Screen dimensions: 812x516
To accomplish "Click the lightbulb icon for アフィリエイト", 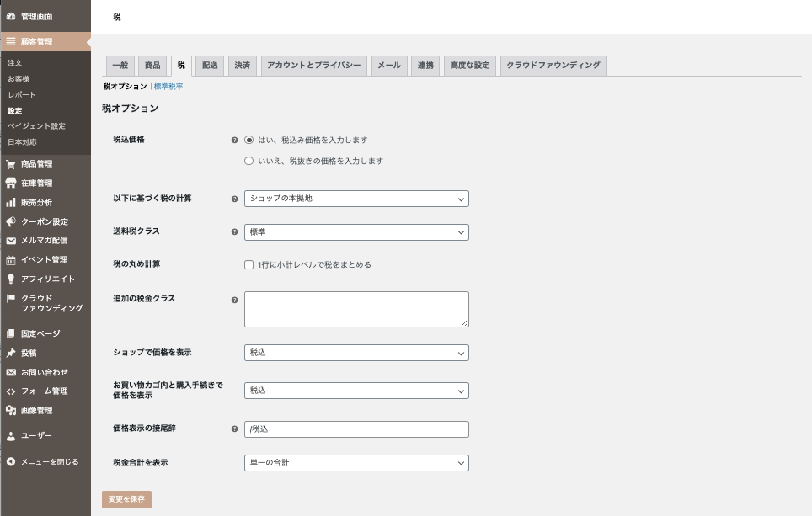I will 11,279.
